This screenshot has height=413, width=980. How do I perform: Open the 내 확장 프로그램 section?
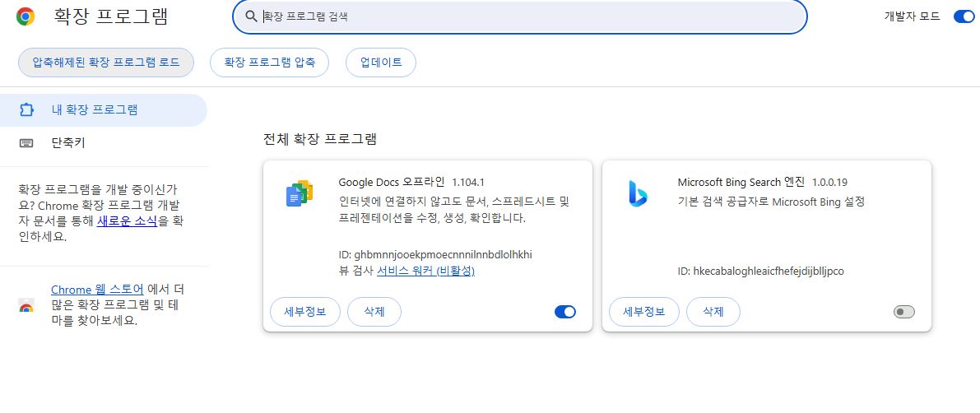tap(103, 110)
